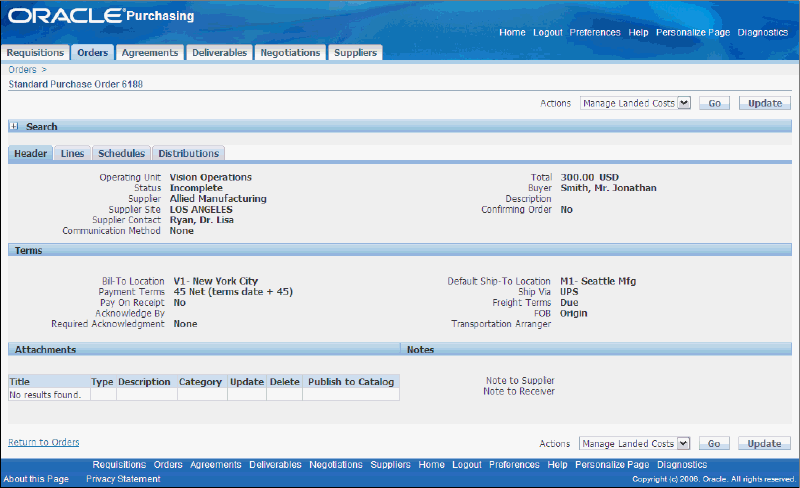Click Logout in top navigation
This screenshot has width=800, height=488.
pyautogui.click(x=547, y=32)
